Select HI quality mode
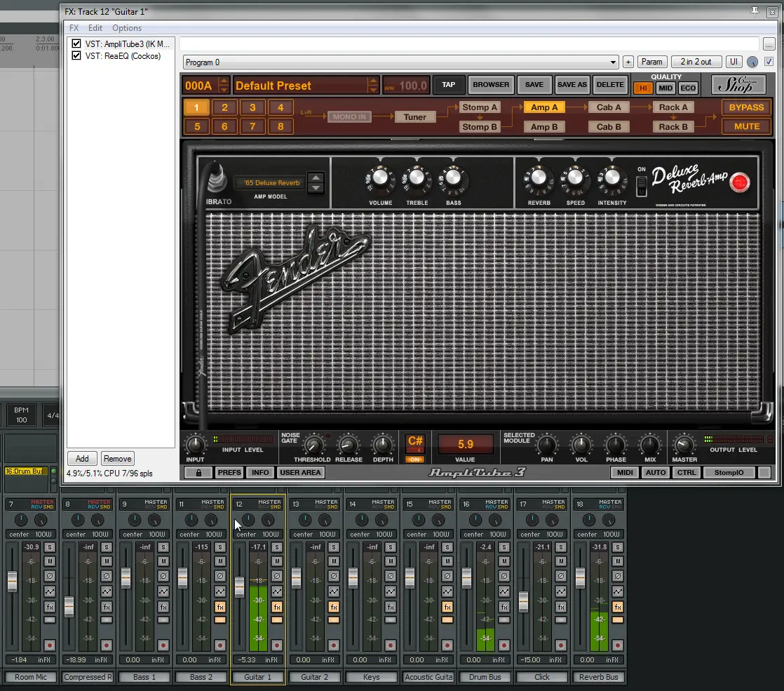Image resolution: width=784 pixels, height=691 pixels. (x=643, y=88)
